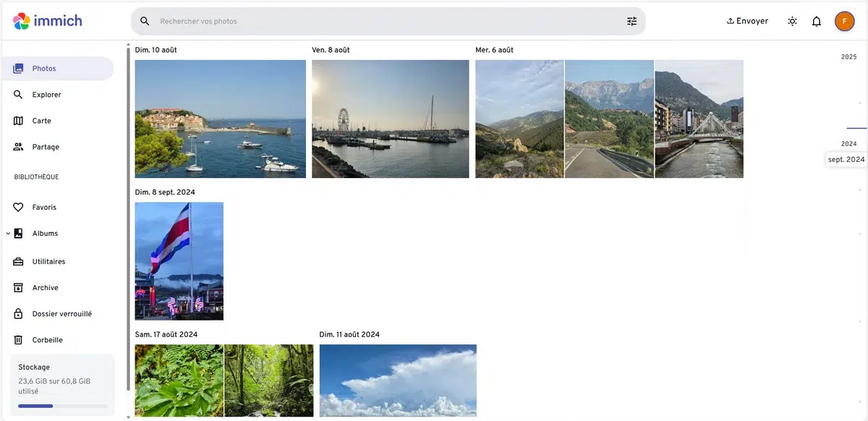Open the flag on pole photo
The image size is (868, 421).
coord(179,261)
